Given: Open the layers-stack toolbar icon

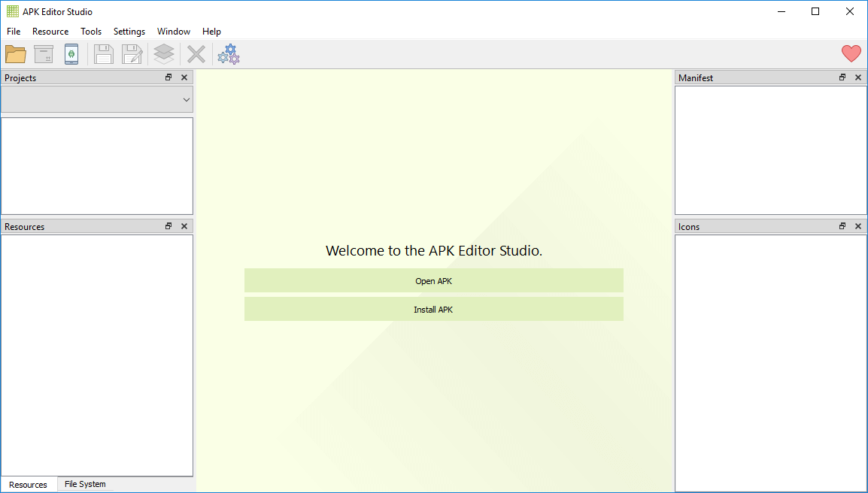Looking at the screenshot, I should point(164,54).
